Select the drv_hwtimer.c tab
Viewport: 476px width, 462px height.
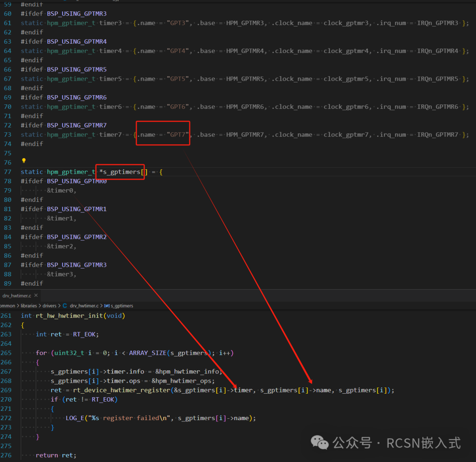[x=17, y=295]
